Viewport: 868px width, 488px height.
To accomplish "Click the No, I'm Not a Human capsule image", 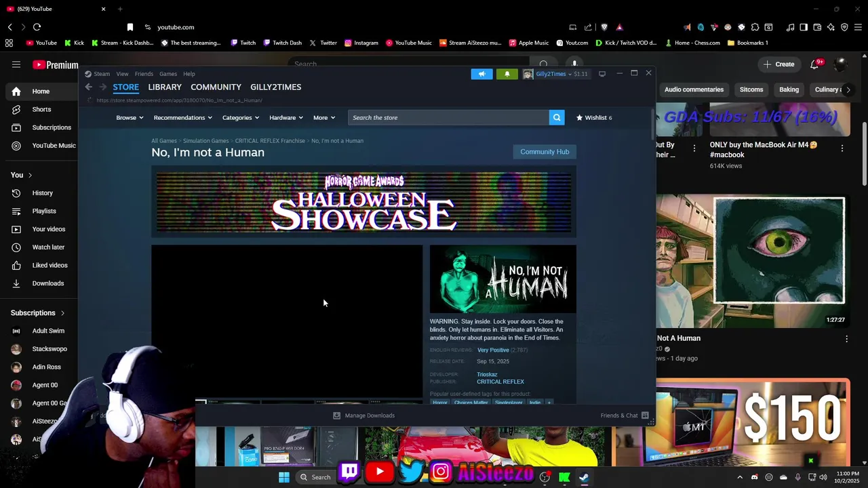I will pyautogui.click(x=503, y=279).
